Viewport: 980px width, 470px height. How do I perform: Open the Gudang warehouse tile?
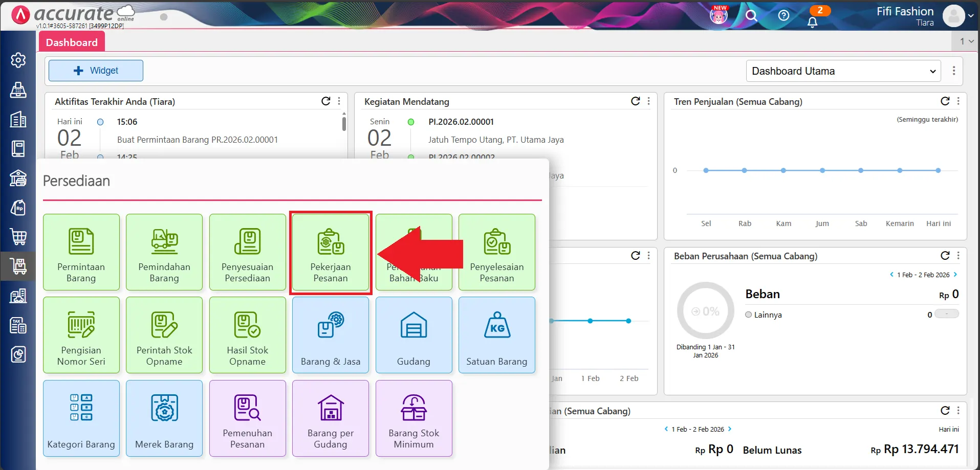click(413, 335)
